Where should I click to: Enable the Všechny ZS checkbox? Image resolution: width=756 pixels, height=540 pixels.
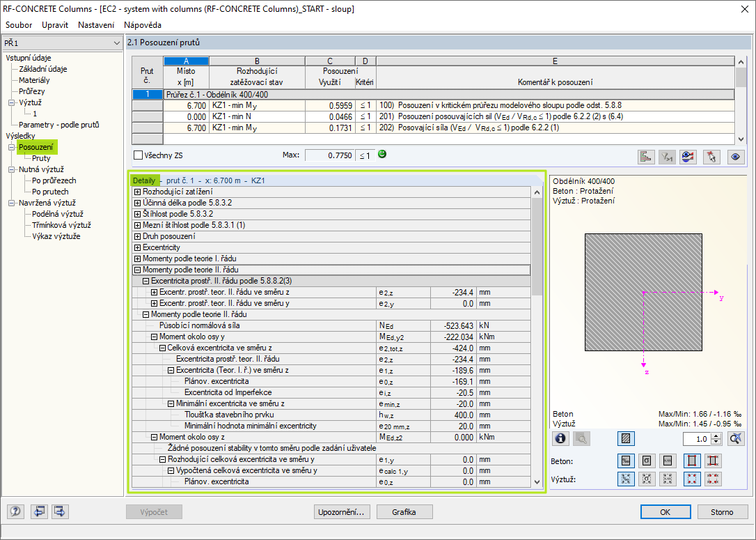[x=139, y=155]
